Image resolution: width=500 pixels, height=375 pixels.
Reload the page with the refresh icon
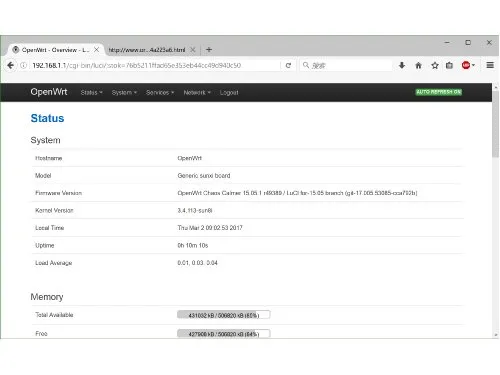tap(288, 65)
